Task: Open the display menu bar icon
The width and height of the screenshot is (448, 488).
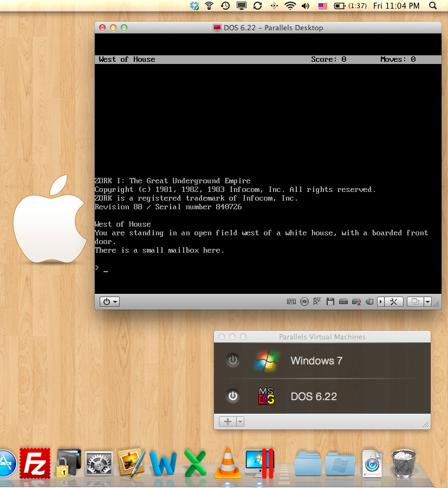Action: pos(242,5)
